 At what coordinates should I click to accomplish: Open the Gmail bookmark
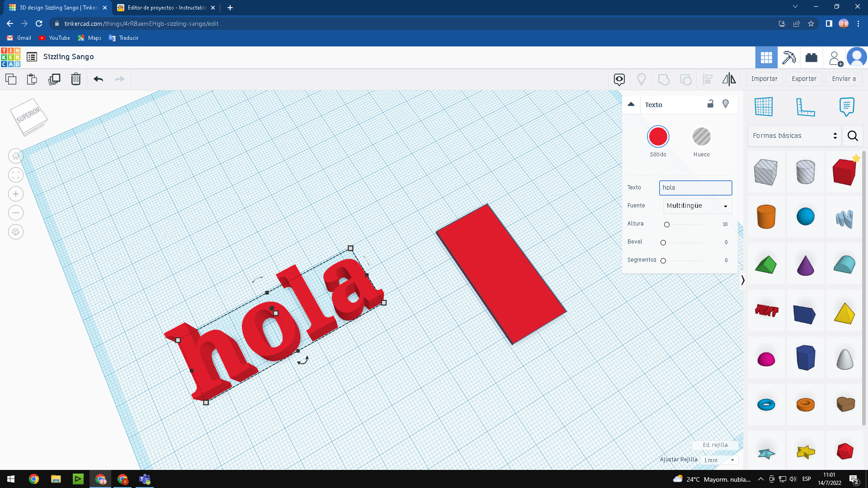[19, 38]
